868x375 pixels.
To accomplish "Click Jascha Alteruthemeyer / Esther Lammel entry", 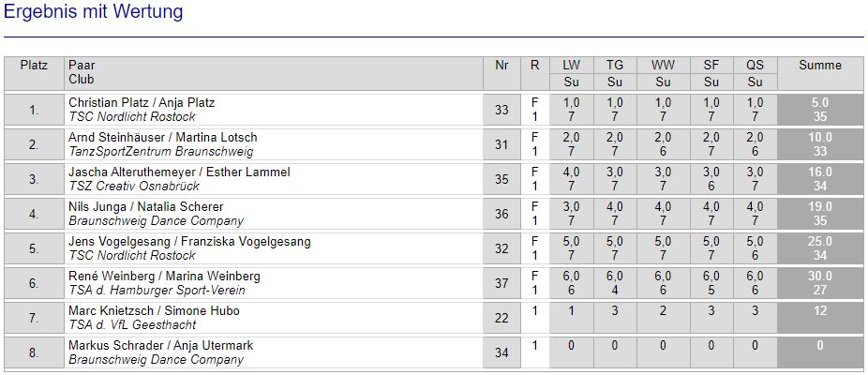I will 179,172.
